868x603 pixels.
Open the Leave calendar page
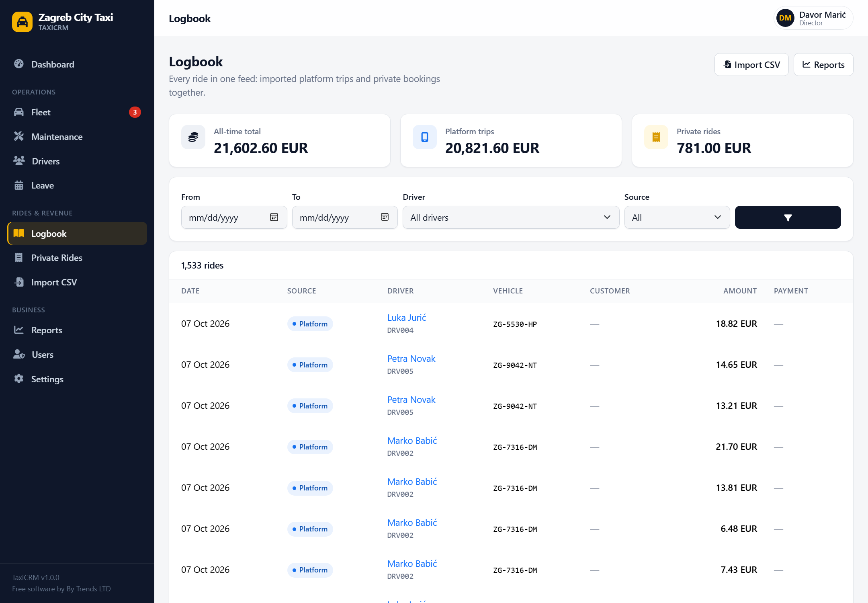click(x=77, y=185)
